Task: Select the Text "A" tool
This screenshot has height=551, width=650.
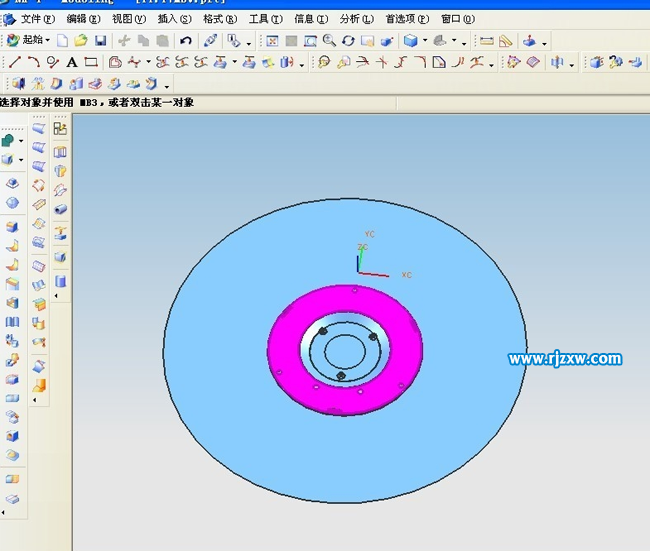Action: point(72,62)
